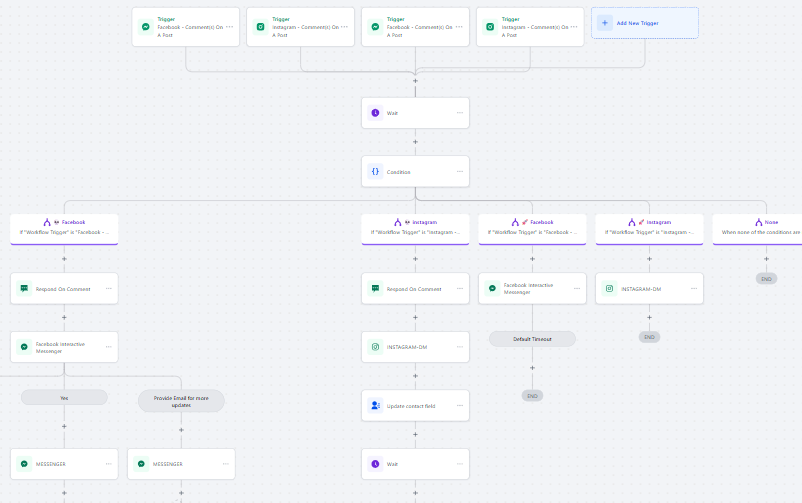Select the rocket Instagram branch header
This screenshot has width=802, height=503.
point(649,229)
